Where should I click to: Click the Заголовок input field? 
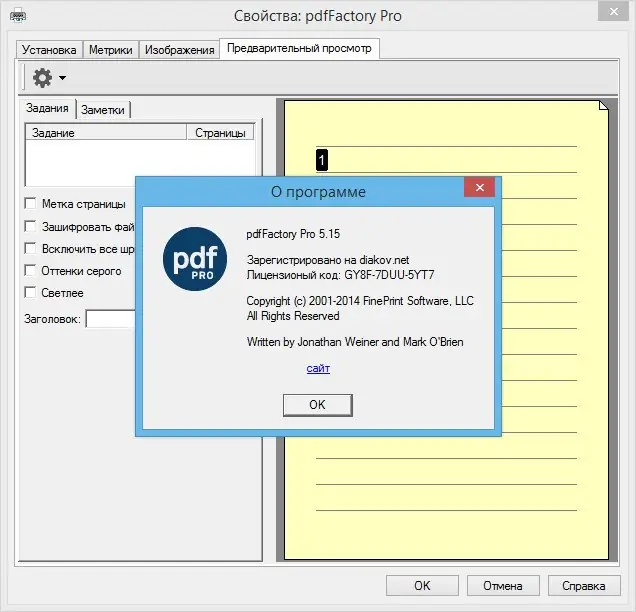(x=110, y=319)
